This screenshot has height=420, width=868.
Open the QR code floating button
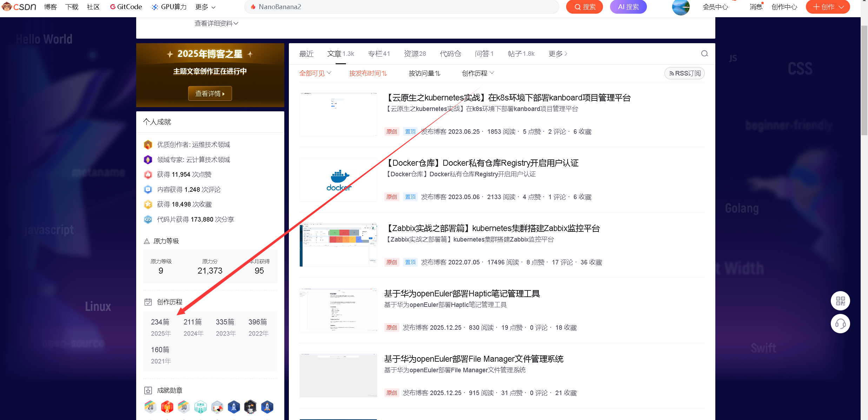tap(840, 301)
